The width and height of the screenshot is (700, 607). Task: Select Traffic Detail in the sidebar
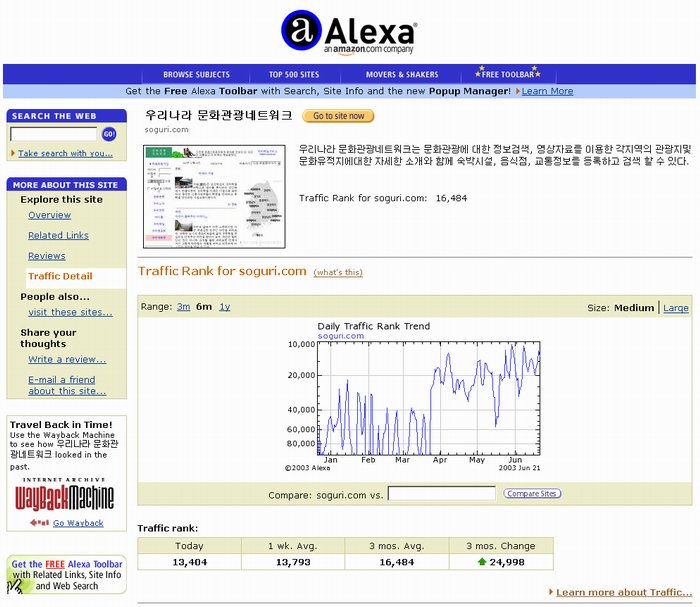point(60,276)
